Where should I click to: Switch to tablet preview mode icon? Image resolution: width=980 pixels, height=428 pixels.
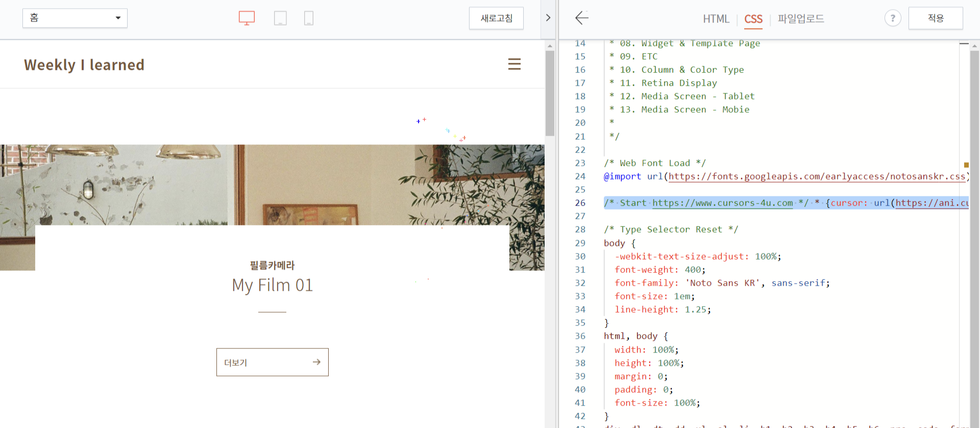click(x=280, y=18)
